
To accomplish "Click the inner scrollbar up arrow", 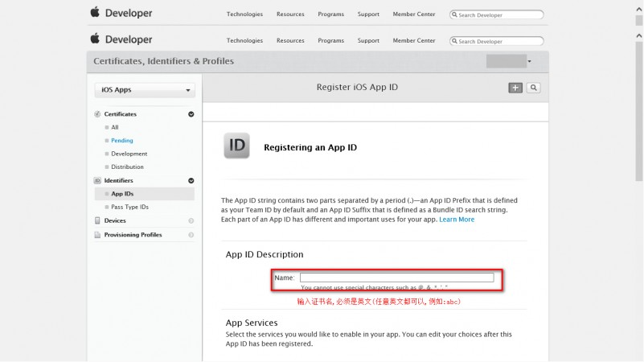I will 639,35.
